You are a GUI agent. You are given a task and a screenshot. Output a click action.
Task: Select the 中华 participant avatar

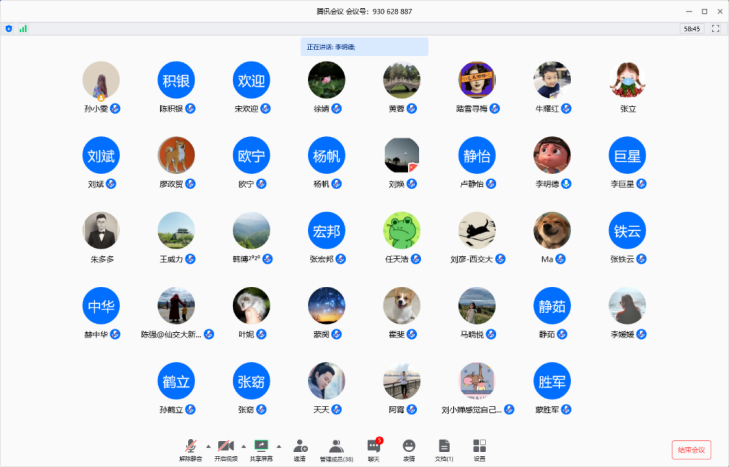tap(101, 307)
